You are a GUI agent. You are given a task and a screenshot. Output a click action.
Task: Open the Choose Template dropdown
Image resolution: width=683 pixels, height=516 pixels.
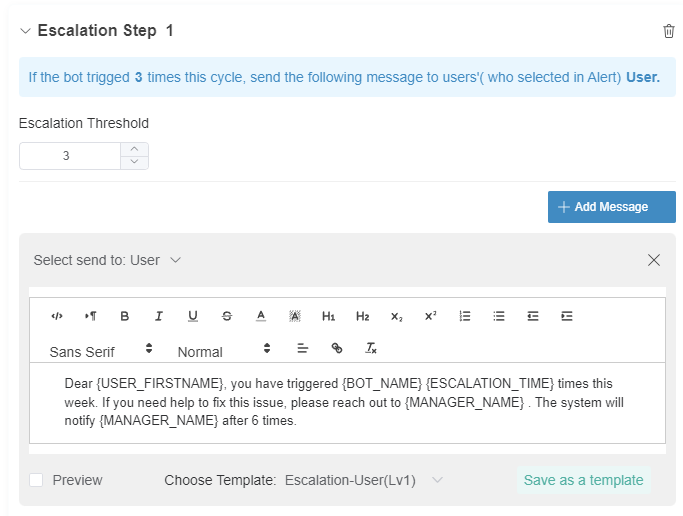364,480
